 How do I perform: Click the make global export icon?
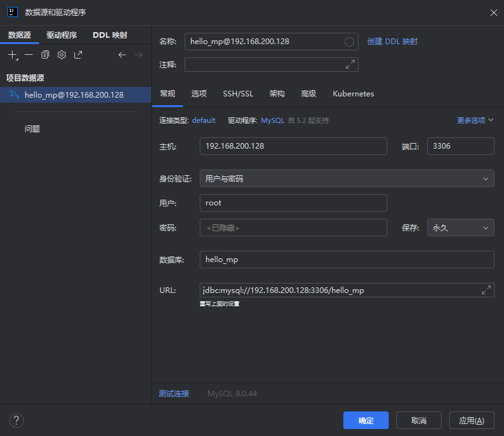coord(78,55)
